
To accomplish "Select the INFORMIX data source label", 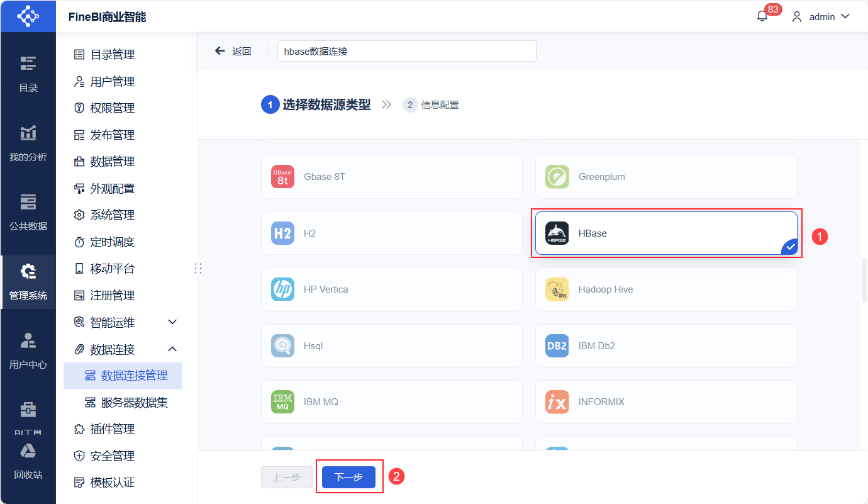I will pos(601,402).
